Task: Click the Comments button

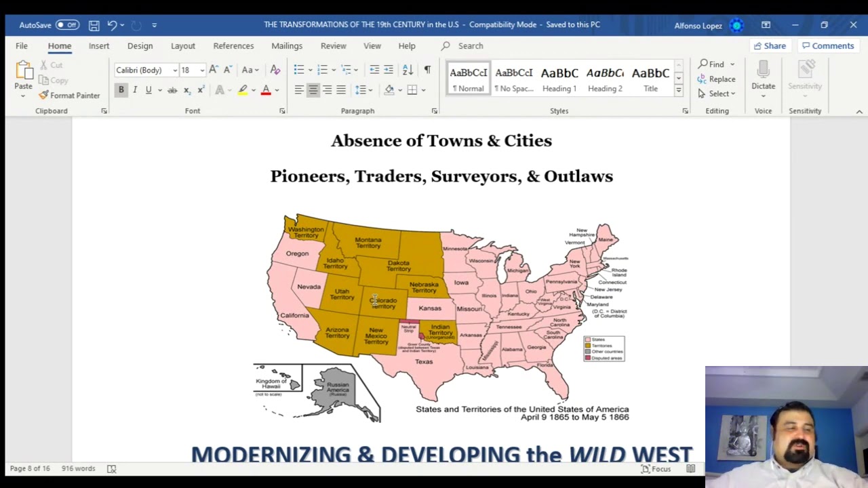Action: coord(827,46)
